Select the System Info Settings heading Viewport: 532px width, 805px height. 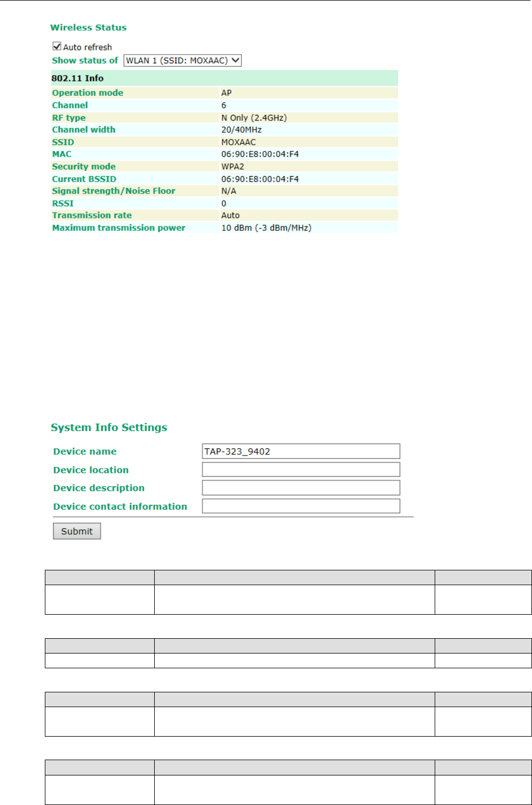click(109, 428)
